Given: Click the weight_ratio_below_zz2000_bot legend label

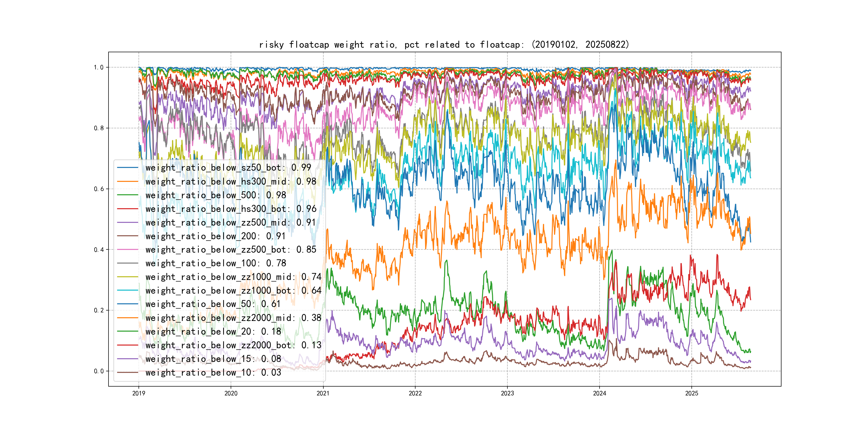Looking at the screenshot, I should tap(233, 345).
